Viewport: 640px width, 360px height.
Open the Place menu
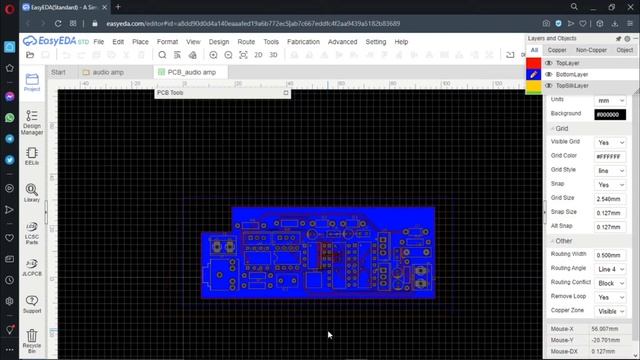(140, 42)
